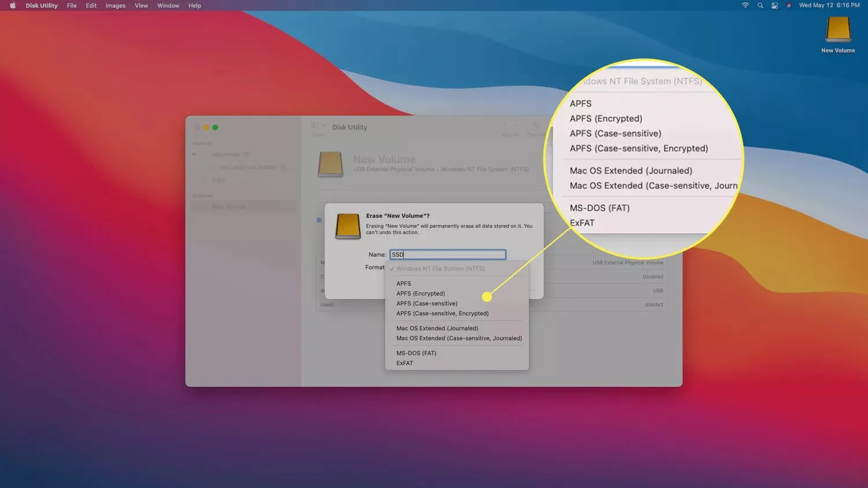
Task: Click the Name field containing SSD
Action: pos(448,254)
